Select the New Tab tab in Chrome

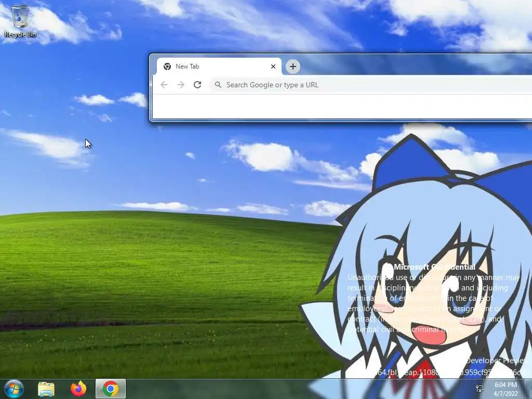click(219, 66)
